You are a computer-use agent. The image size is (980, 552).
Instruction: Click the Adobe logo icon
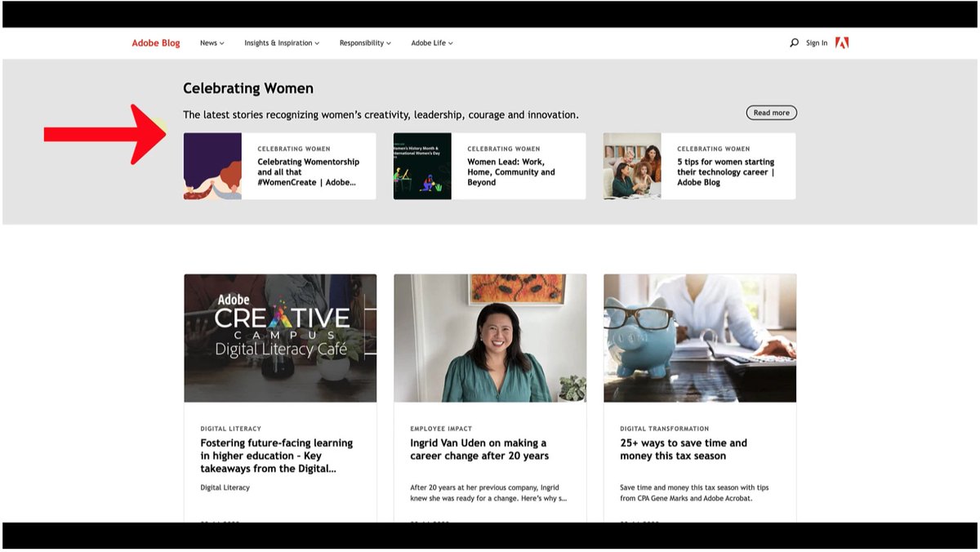pos(842,42)
